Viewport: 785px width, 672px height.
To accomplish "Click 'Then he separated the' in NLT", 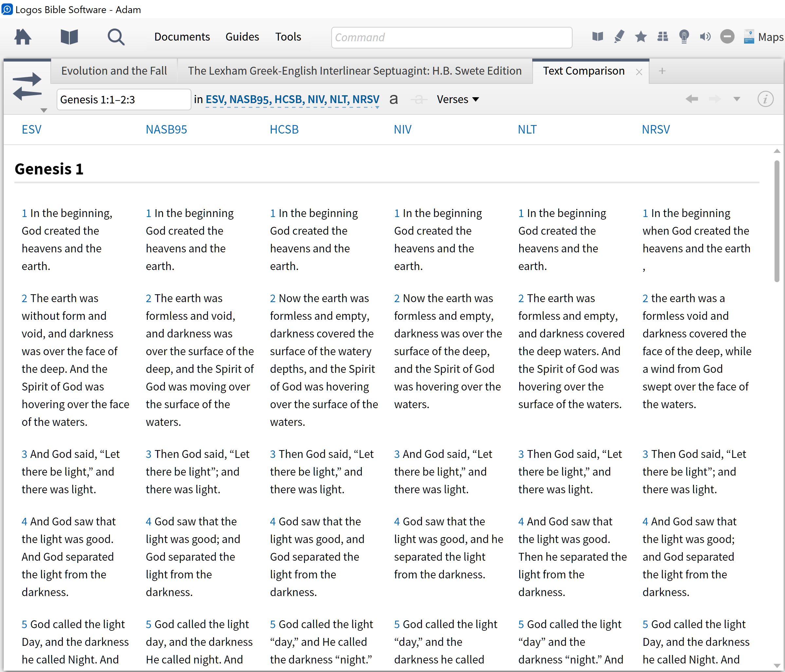I will 573,557.
